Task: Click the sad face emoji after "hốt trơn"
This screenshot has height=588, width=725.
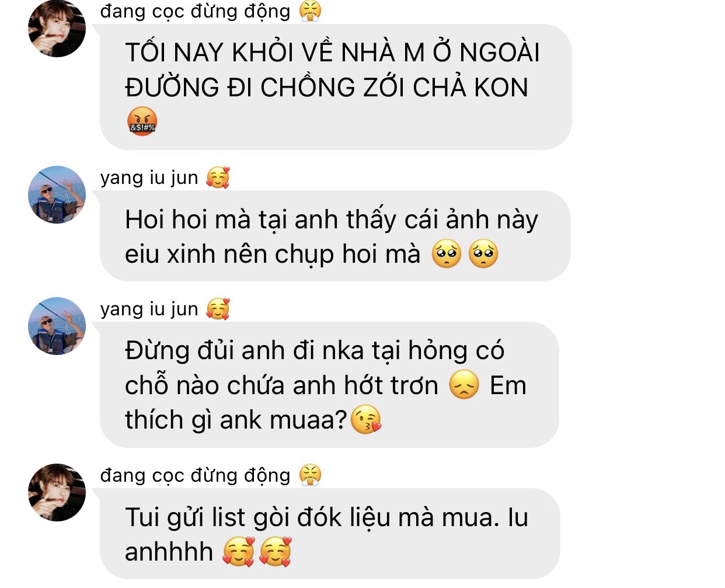Action: (x=464, y=385)
